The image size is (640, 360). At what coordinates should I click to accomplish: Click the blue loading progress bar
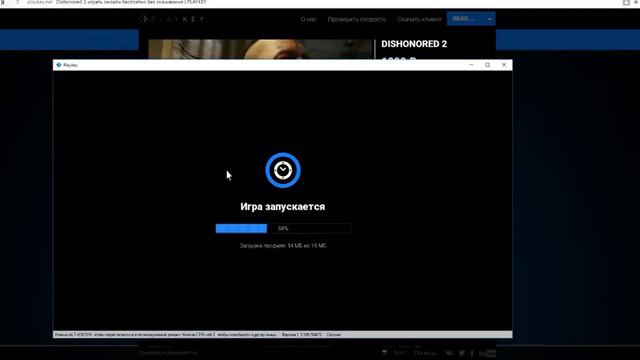tap(283, 229)
